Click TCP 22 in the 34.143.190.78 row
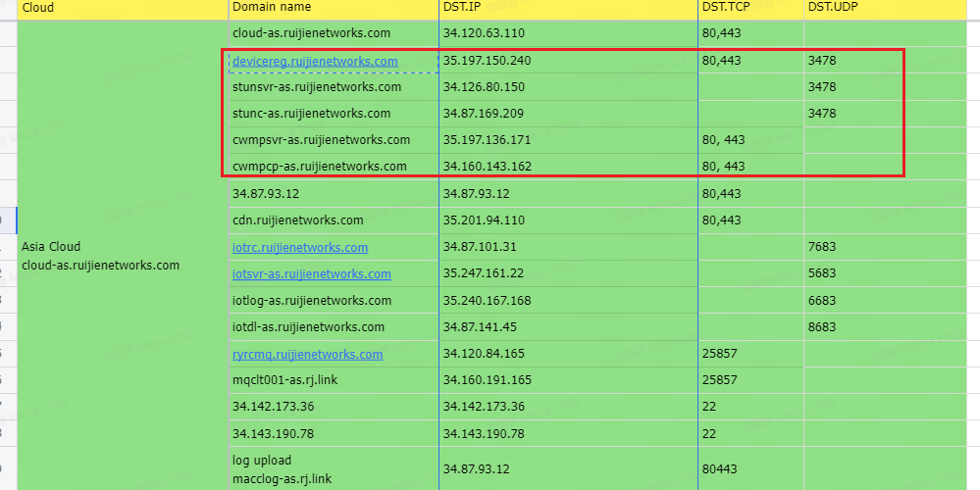Screen dimensions: 980x490 click(x=750, y=434)
